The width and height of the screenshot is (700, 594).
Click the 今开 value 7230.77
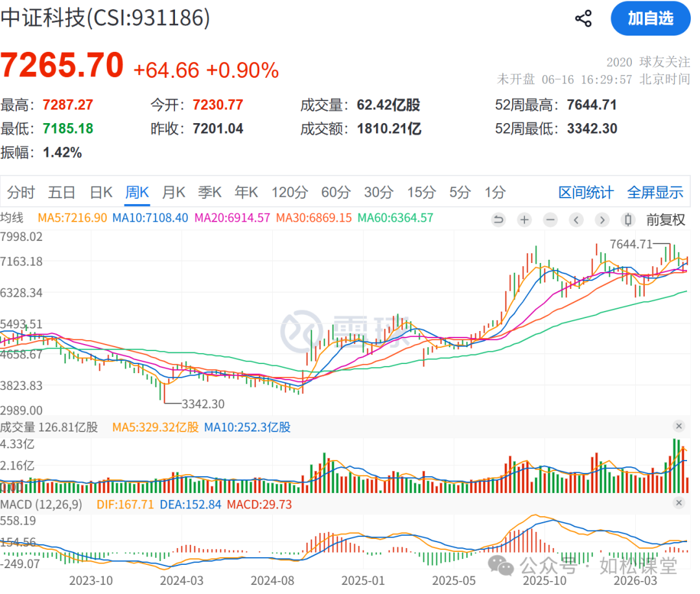click(218, 105)
